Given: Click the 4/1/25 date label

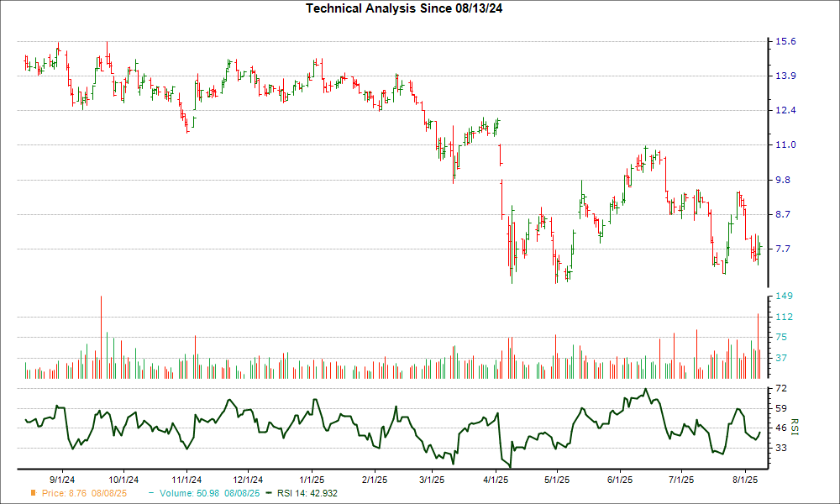Looking at the screenshot, I should pyautogui.click(x=496, y=480).
